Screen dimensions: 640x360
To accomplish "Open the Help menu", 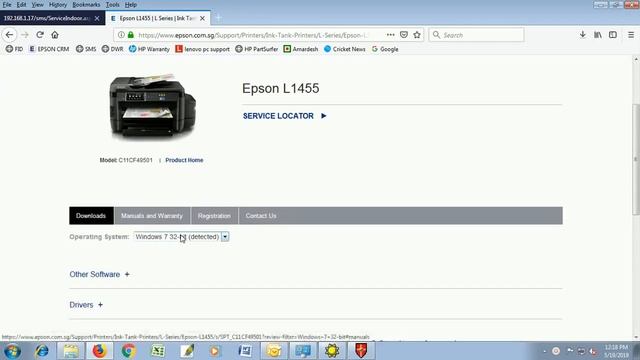I will coord(131,5).
